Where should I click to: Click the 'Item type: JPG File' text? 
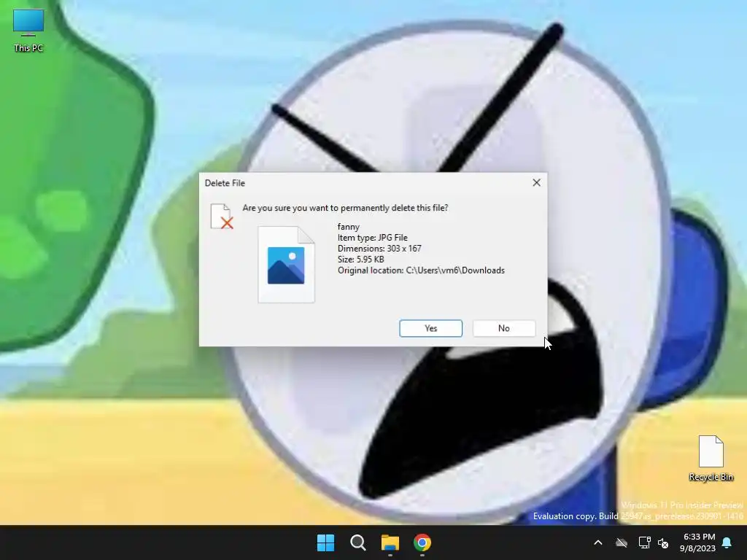[373, 238]
